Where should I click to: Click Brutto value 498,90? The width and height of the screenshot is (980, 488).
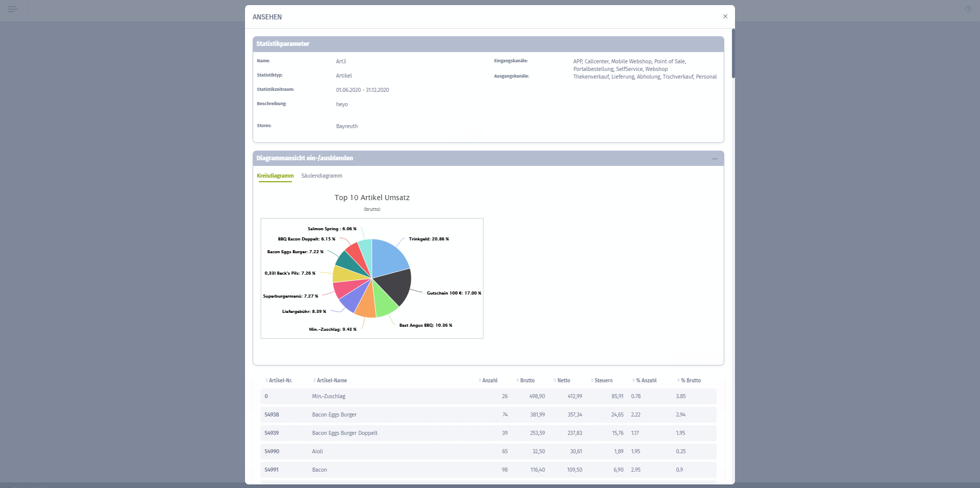[x=537, y=396]
